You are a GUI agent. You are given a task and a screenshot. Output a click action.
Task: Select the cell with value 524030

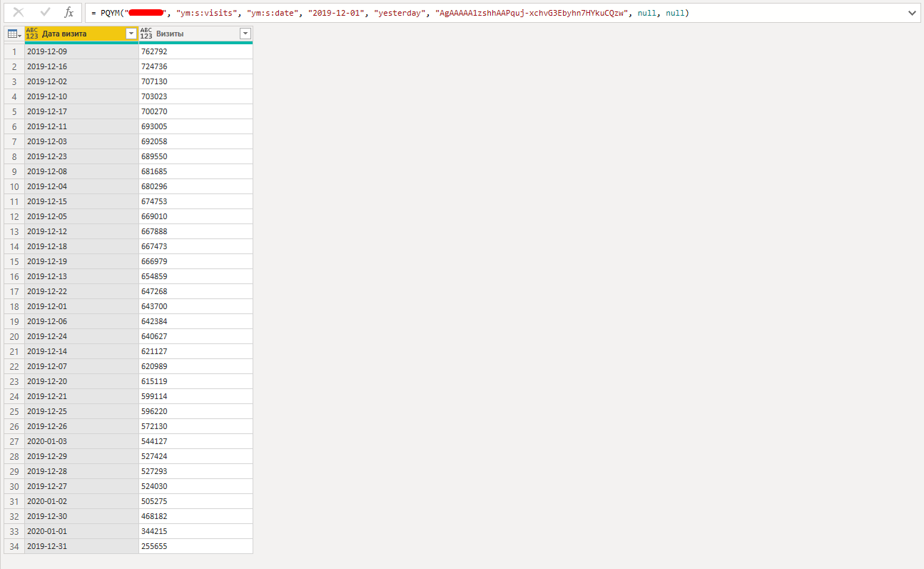coord(196,486)
